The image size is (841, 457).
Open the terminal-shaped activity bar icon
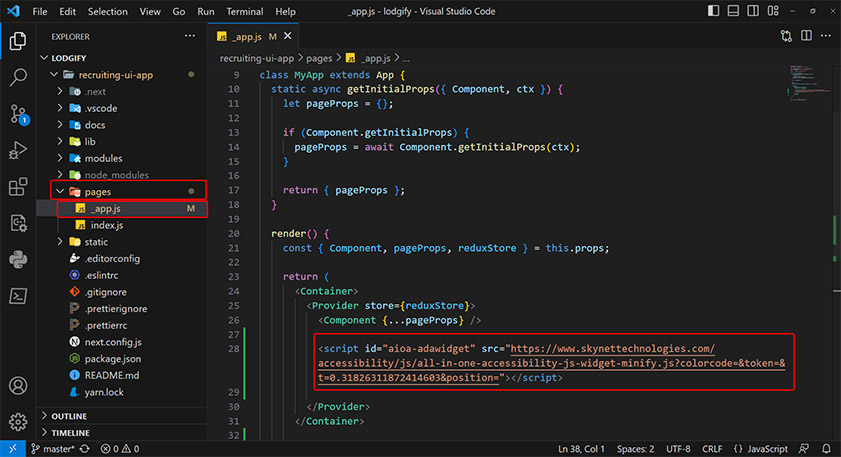coord(18,296)
